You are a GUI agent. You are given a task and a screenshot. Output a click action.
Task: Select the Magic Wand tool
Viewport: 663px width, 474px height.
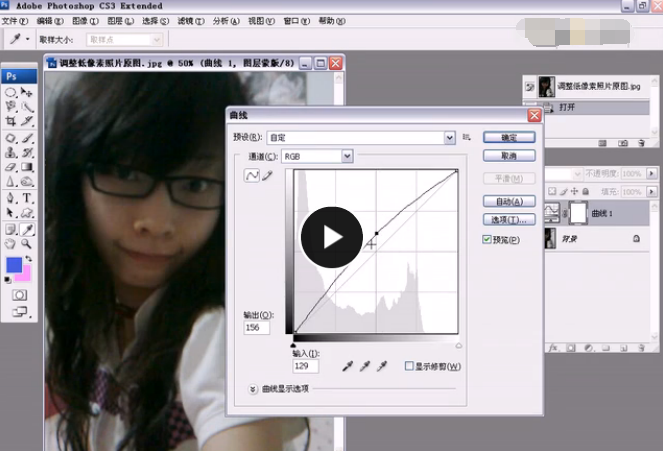pyautogui.click(x=27, y=107)
